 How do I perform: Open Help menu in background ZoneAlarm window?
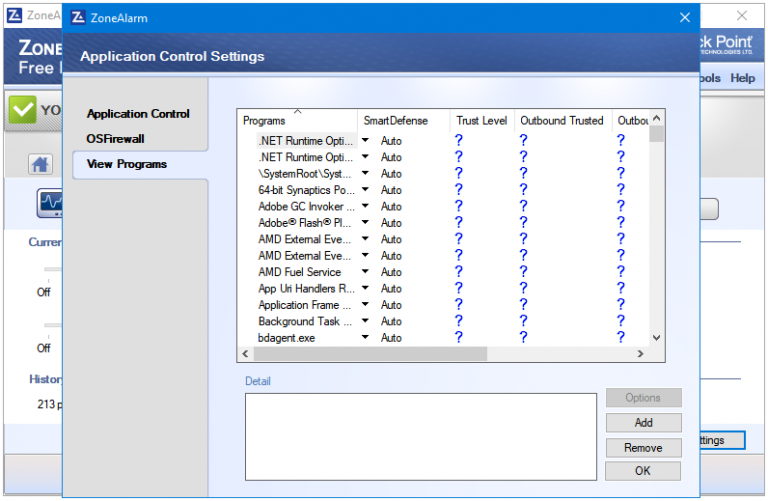[x=743, y=78]
